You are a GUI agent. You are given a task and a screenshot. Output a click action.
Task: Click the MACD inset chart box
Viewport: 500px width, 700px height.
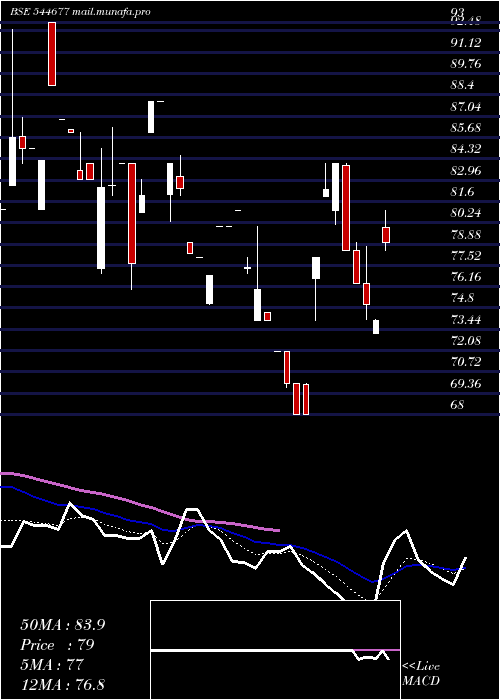pyautogui.click(x=275, y=650)
